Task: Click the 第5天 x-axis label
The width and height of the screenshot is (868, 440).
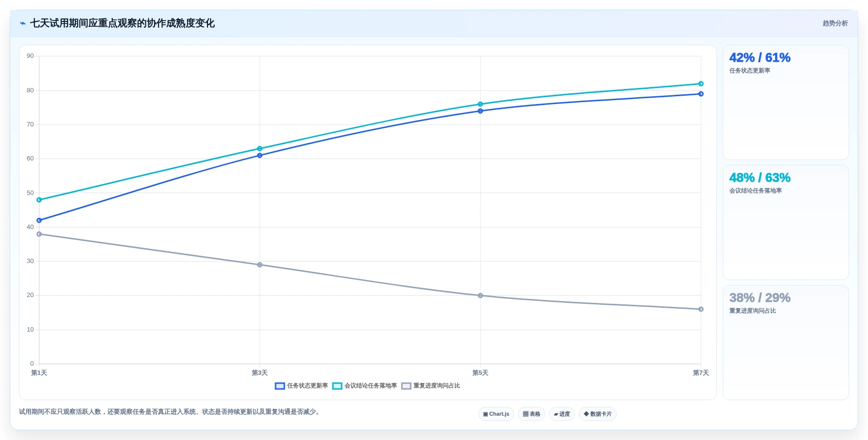Action: [x=480, y=373]
